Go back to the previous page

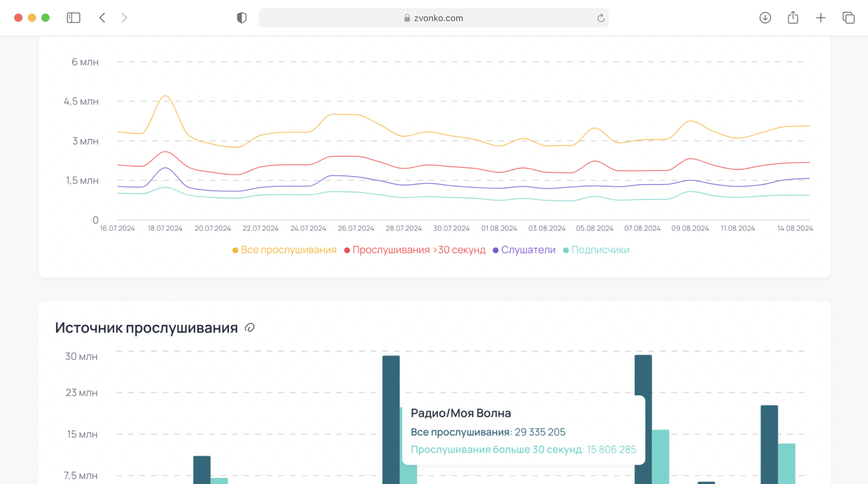click(x=102, y=18)
